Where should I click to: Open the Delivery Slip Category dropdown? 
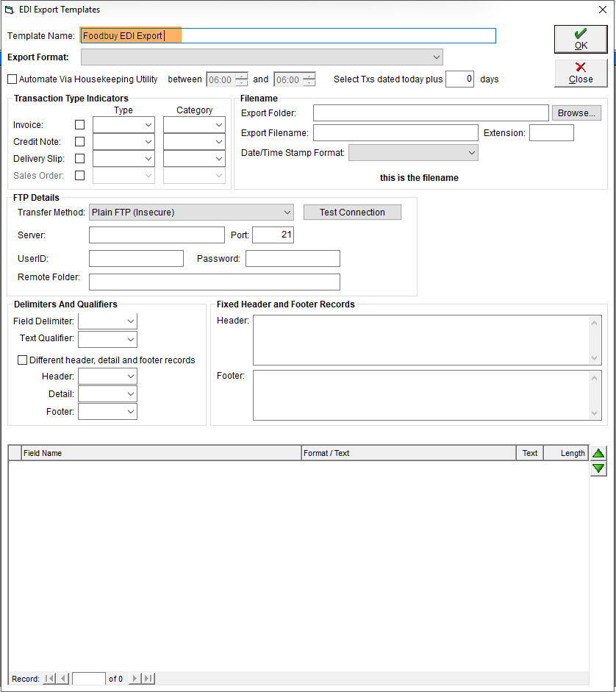[194, 158]
